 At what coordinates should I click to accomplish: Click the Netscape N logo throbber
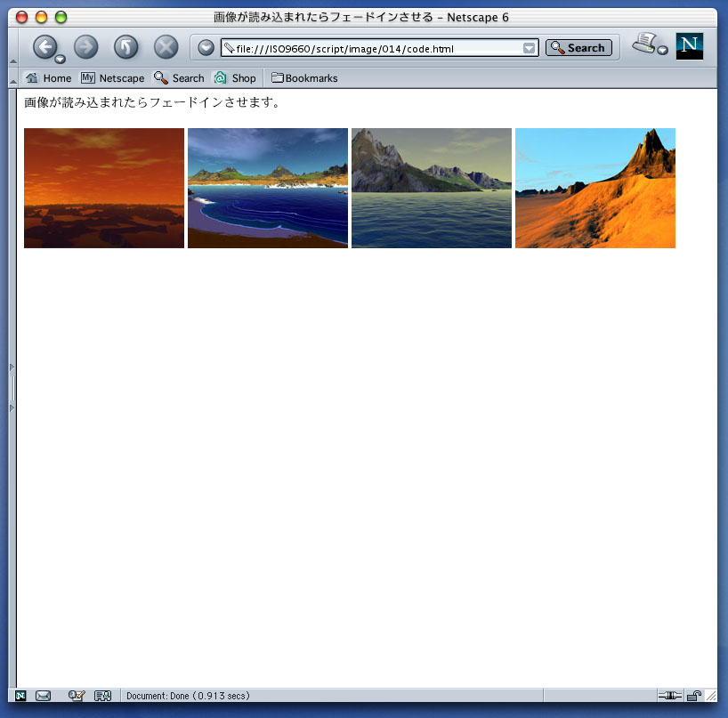[x=690, y=46]
